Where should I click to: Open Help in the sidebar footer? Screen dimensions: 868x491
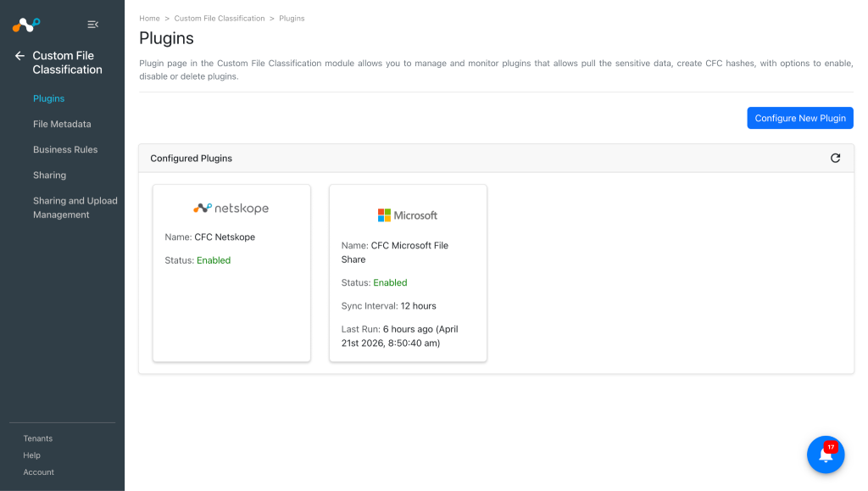[x=31, y=455]
